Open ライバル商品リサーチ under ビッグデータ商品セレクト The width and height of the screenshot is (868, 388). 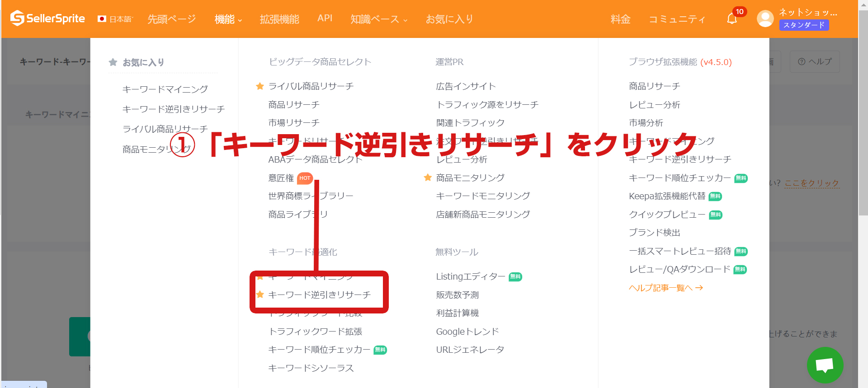click(x=311, y=86)
